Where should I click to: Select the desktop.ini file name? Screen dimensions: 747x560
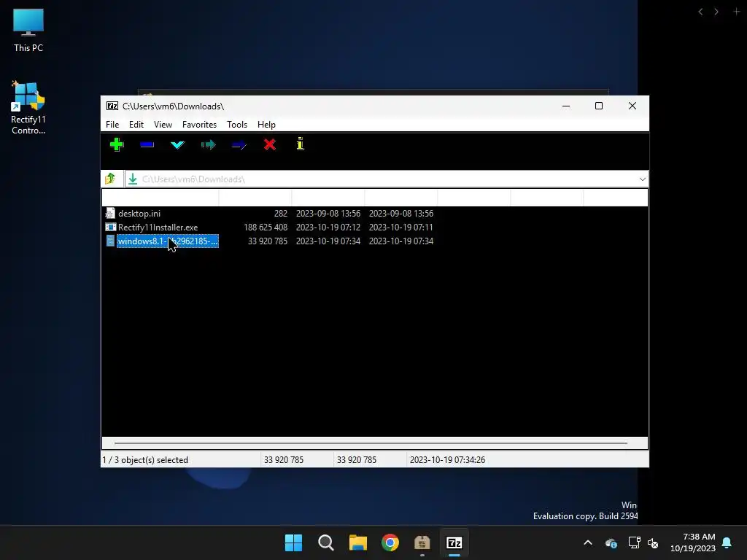(139, 214)
